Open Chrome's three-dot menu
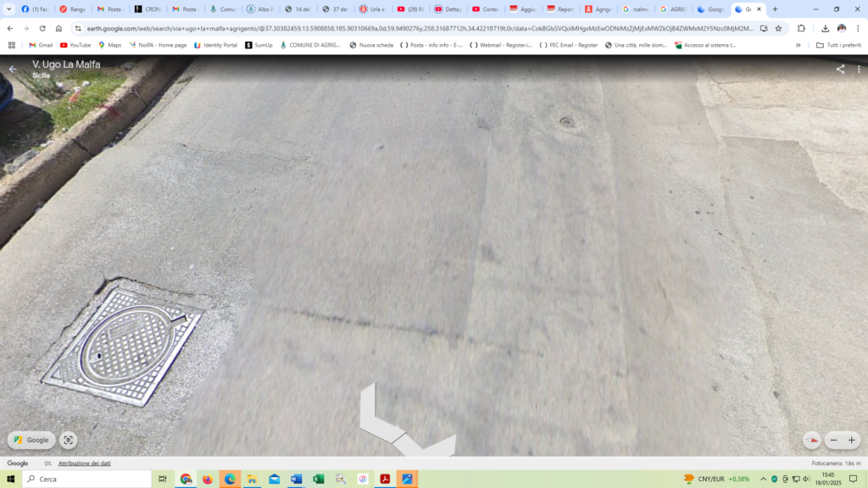 coord(858,28)
